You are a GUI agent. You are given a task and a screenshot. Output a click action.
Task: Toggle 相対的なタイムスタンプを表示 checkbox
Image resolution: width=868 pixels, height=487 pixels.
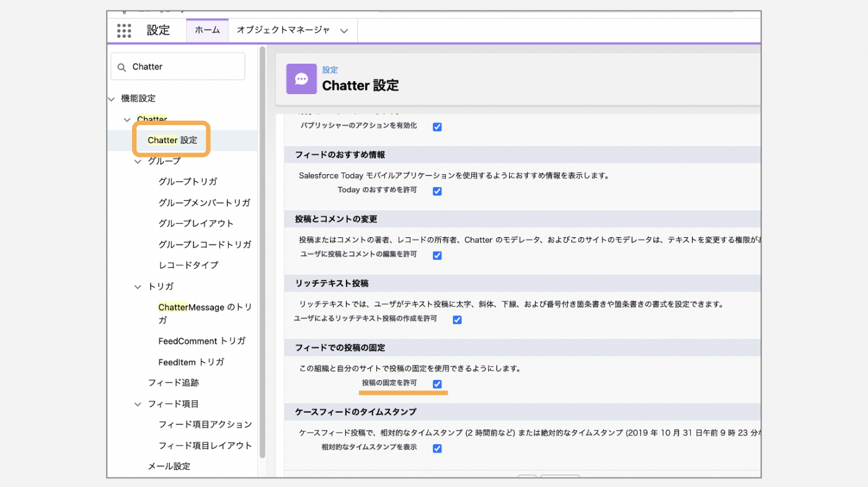437,448
